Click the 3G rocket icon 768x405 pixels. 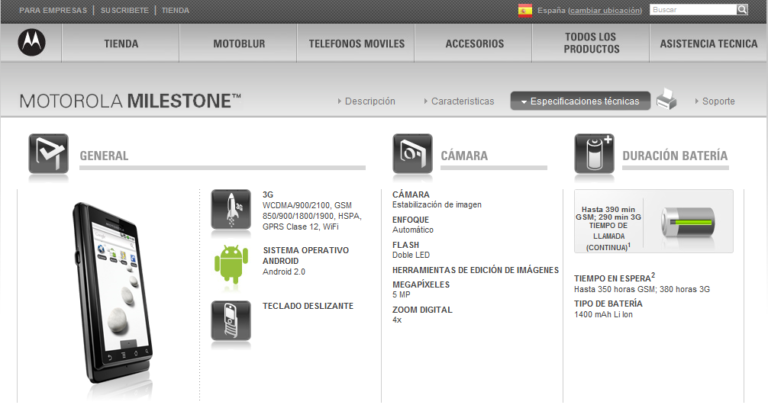230,209
